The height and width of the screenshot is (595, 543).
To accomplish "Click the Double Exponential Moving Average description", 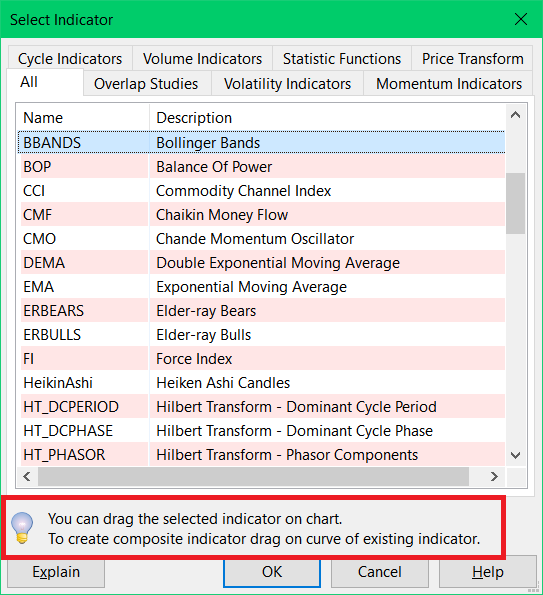I will point(278,263).
